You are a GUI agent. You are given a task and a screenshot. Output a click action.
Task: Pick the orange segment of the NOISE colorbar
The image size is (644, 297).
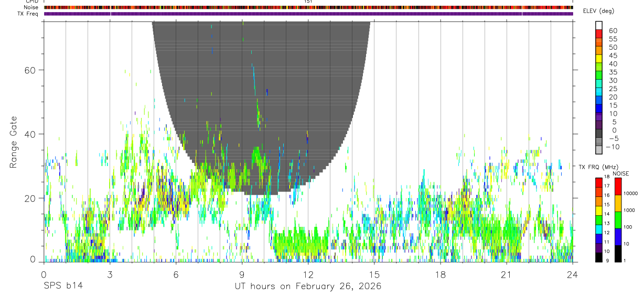[x=618, y=203]
